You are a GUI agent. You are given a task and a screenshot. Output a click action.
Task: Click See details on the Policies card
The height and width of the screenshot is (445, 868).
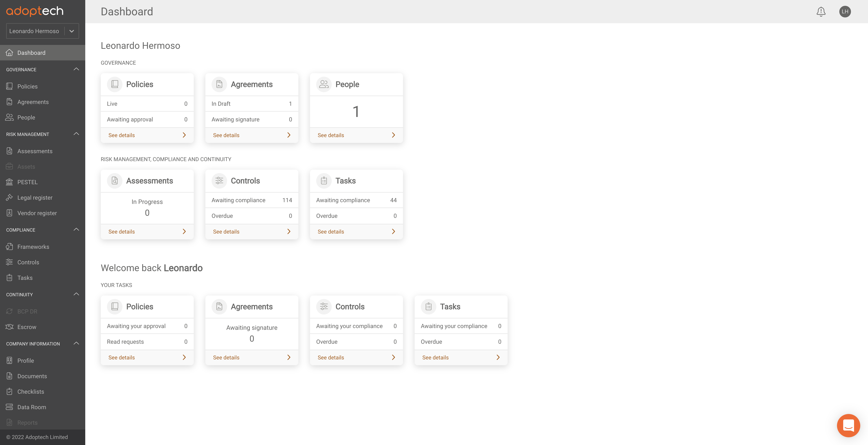pos(121,135)
